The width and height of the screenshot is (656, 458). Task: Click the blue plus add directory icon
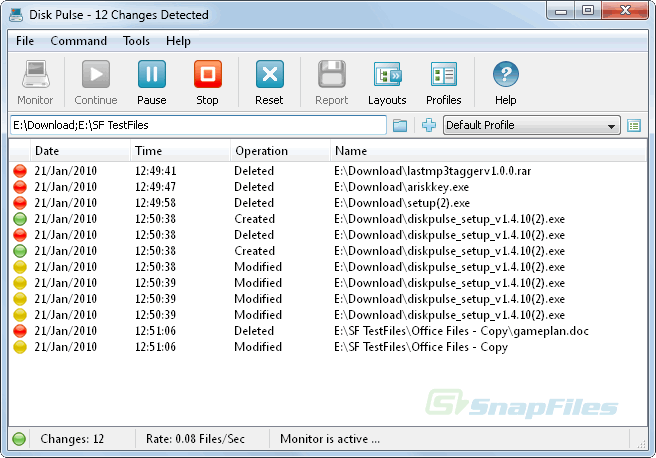(x=428, y=125)
